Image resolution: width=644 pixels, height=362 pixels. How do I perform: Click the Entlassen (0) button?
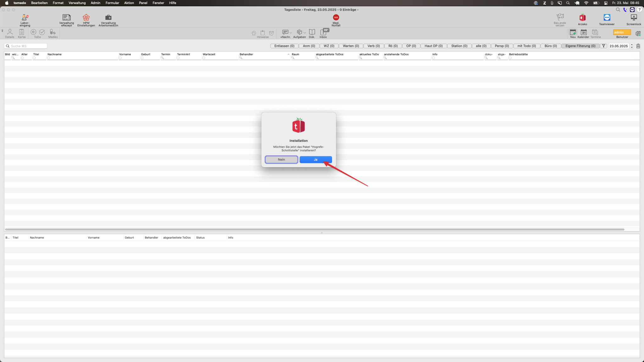point(284,46)
